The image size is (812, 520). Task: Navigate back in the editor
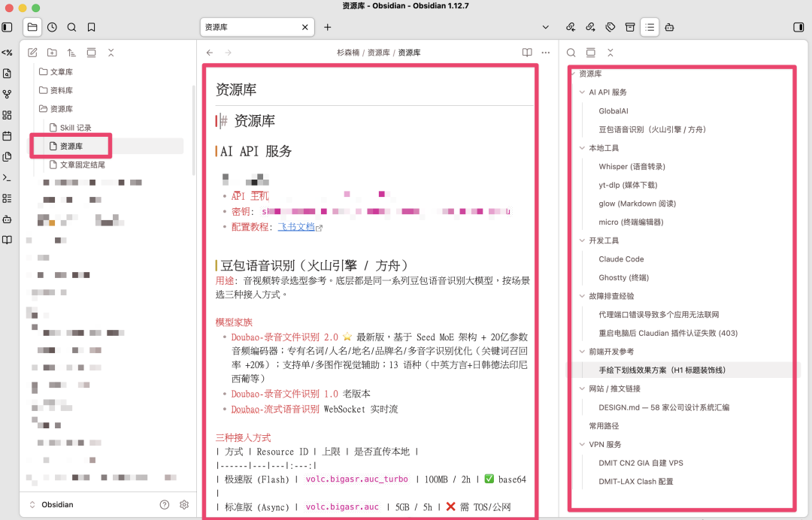(209, 53)
